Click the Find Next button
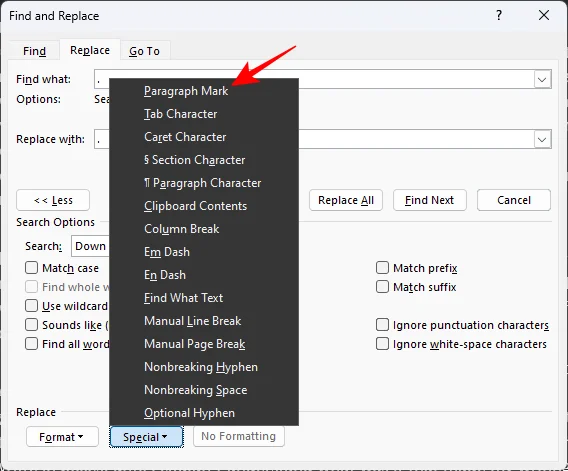 pyautogui.click(x=430, y=200)
